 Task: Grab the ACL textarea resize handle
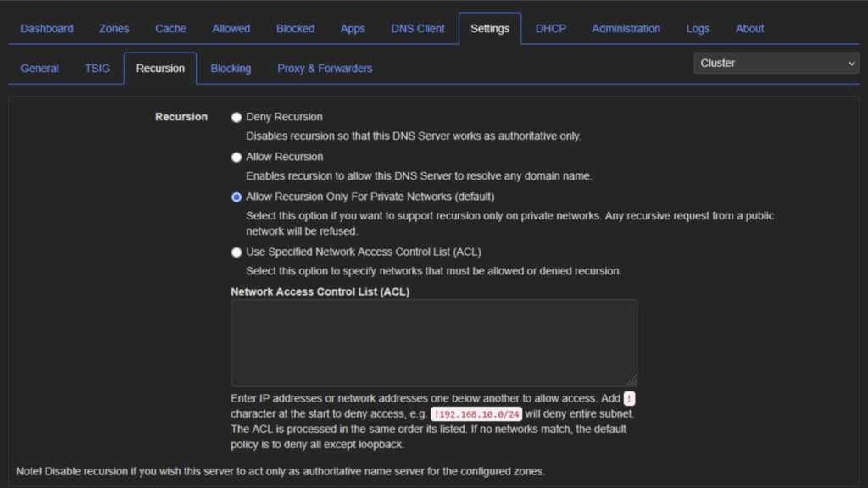tap(632, 380)
